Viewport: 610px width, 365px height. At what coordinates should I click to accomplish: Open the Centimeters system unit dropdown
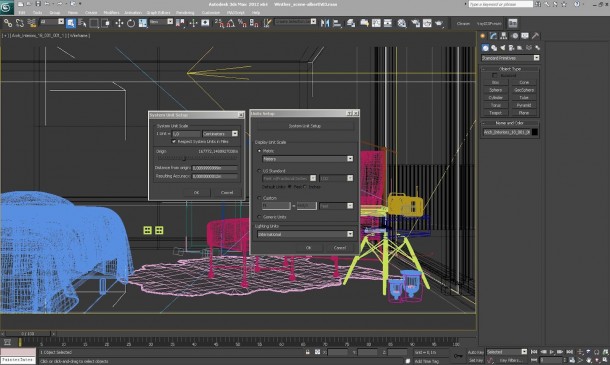click(220, 133)
